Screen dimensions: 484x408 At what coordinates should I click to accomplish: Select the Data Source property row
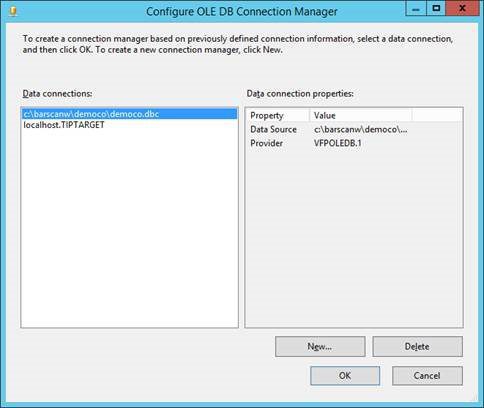click(x=354, y=129)
